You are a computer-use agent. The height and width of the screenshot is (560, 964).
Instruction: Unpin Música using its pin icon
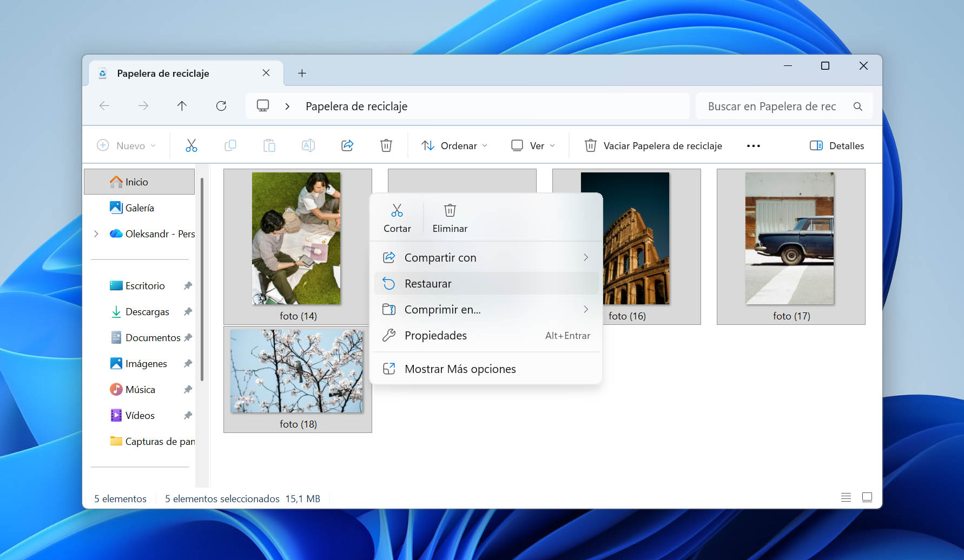click(188, 389)
